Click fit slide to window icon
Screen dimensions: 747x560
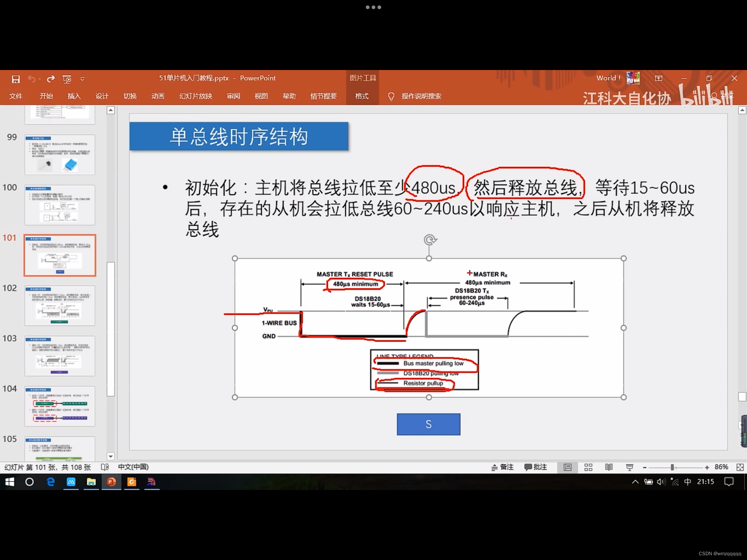point(740,467)
